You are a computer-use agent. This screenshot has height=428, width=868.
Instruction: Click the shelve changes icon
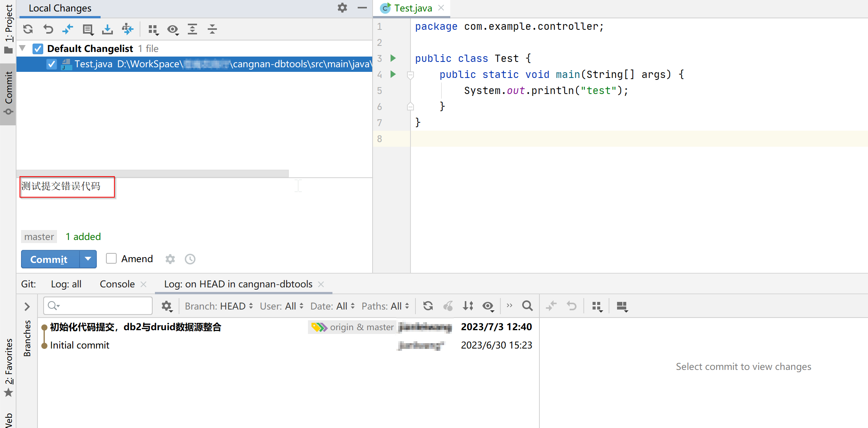coord(107,30)
